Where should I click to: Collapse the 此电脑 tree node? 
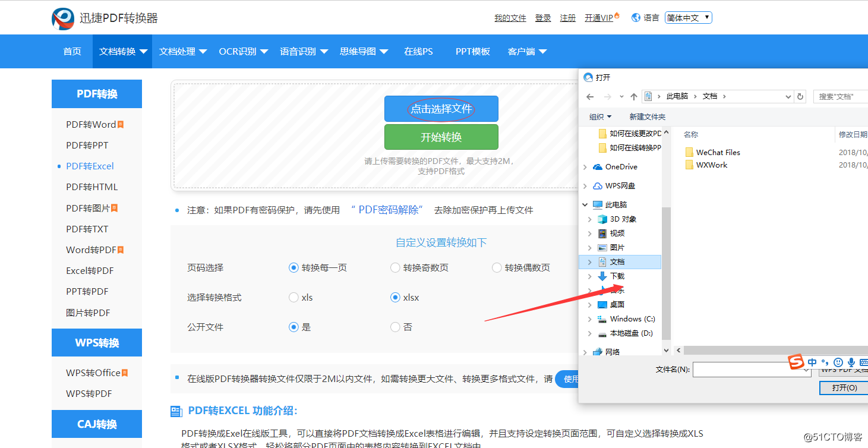(585, 205)
